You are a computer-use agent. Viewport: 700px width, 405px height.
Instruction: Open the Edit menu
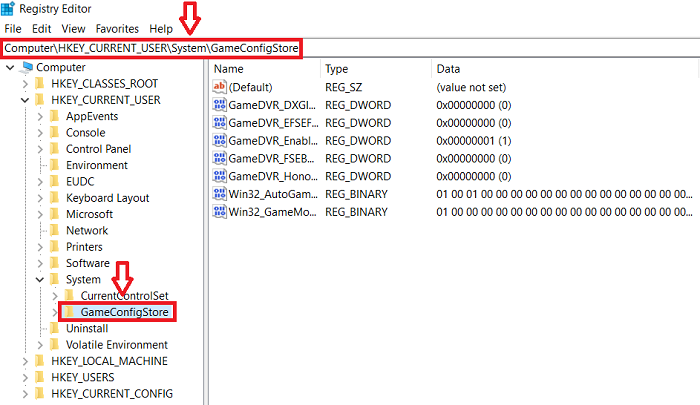pos(42,29)
